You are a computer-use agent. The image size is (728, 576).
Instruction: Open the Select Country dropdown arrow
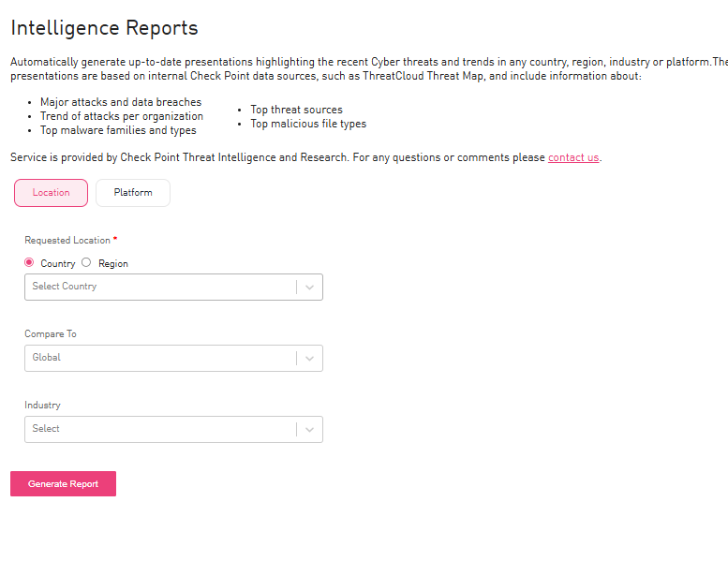coord(309,287)
